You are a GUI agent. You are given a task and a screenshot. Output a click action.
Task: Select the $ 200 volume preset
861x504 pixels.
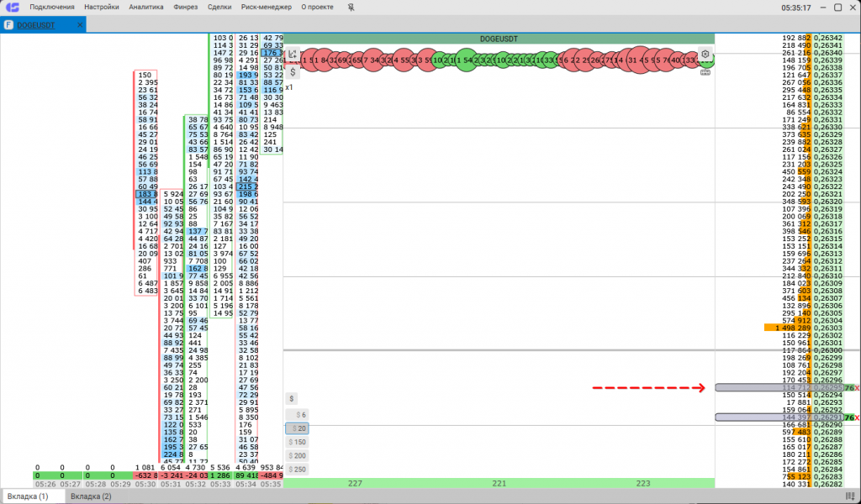click(297, 456)
